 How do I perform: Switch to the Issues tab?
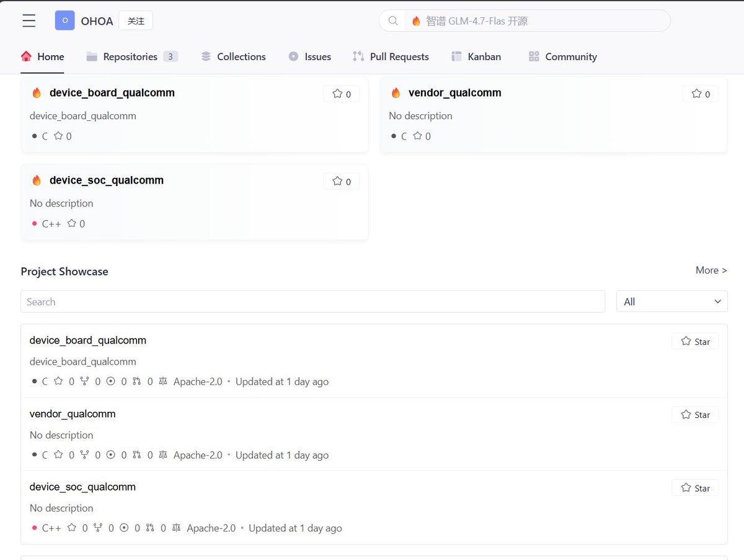click(x=310, y=56)
